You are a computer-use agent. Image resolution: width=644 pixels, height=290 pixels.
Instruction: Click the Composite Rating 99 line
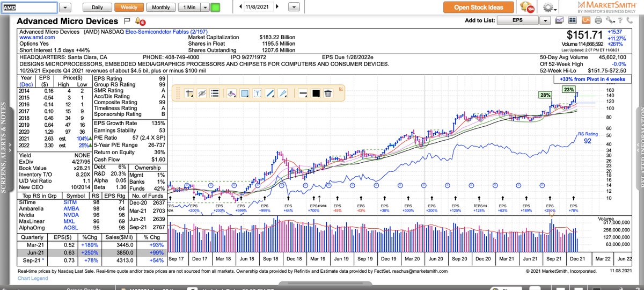point(129,102)
